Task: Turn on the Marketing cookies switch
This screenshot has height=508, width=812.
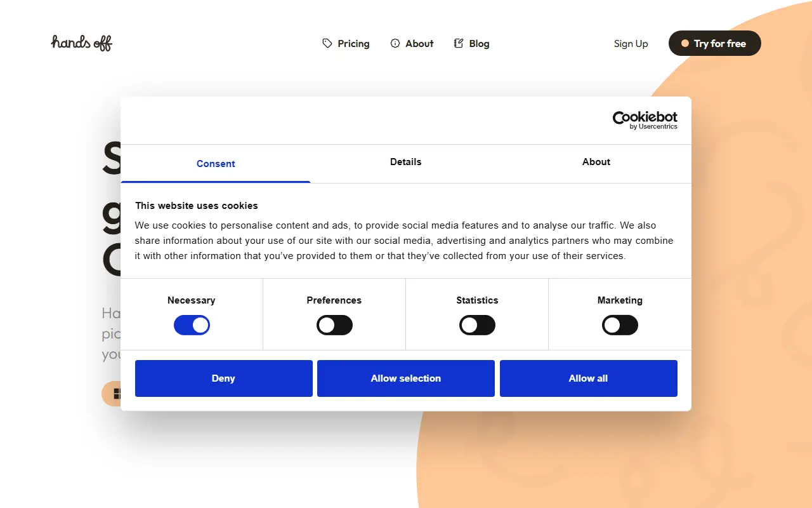Action: click(620, 325)
